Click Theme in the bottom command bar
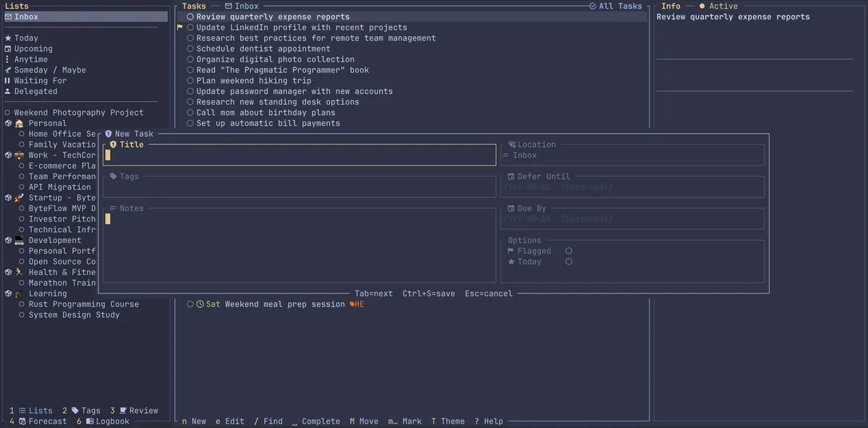Screen dimensions: 868x428 click(448, 421)
